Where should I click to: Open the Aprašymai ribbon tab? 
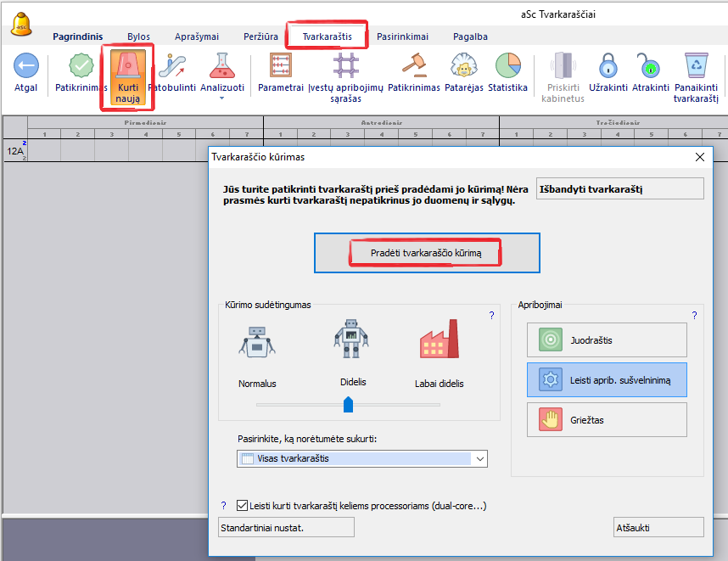point(197,36)
